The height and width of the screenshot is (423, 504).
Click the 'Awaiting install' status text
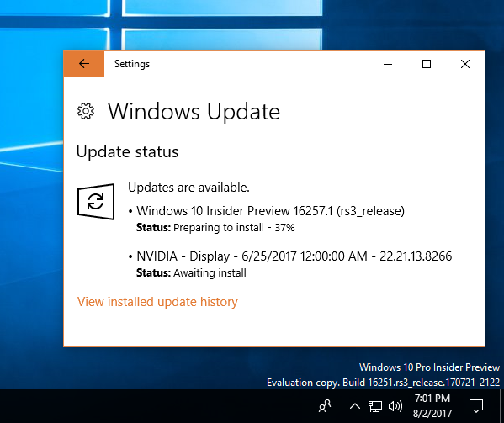[x=210, y=273]
